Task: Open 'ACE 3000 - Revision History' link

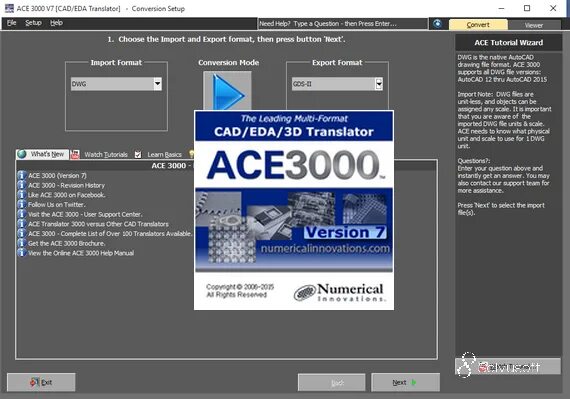Action: click(x=67, y=185)
